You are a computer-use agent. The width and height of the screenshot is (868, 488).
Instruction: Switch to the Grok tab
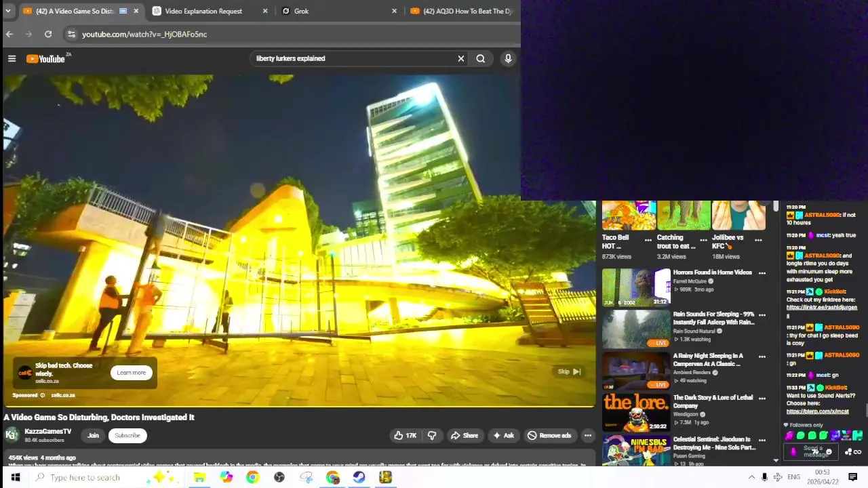point(301,11)
